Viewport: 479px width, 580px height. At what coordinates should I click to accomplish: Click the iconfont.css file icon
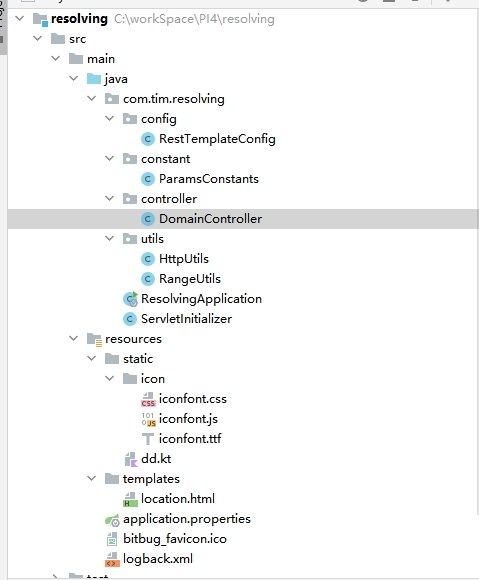click(148, 399)
